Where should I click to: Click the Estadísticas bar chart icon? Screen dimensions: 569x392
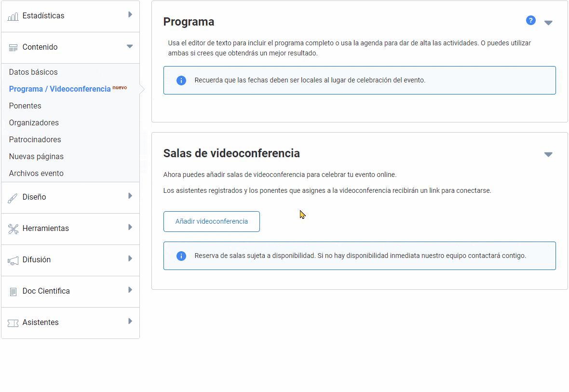click(x=13, y=16)
